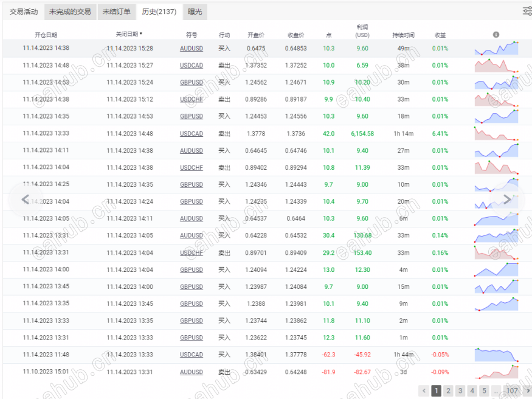The image size is (532, 399).
Task: Click duration cell 1h 44m
Action: [x=404, y=355]
